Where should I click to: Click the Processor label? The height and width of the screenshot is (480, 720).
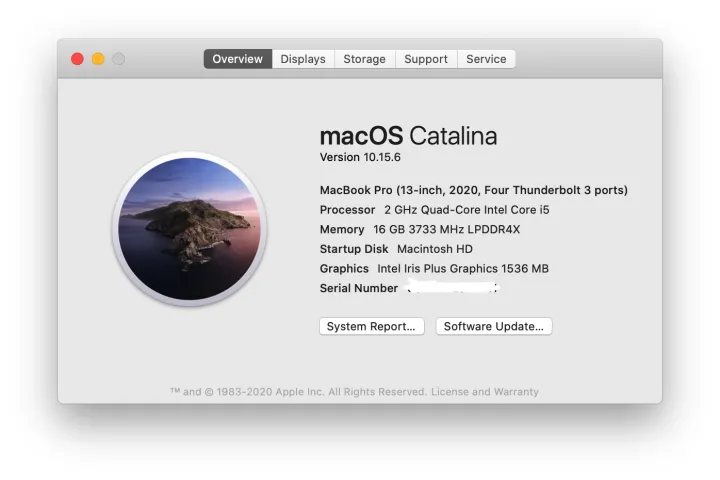coord(347,210)
